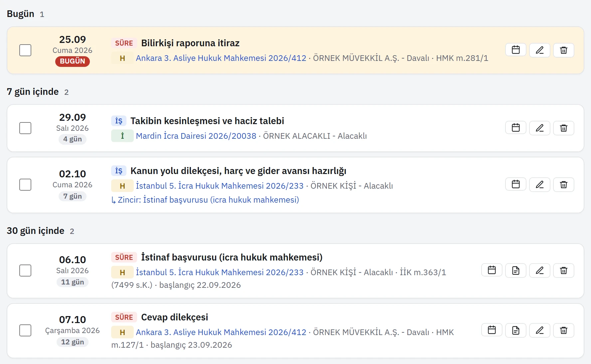591x364 pixels.
Task: Click the 'Bugün' section heading
Action: [x=20, y=14]
